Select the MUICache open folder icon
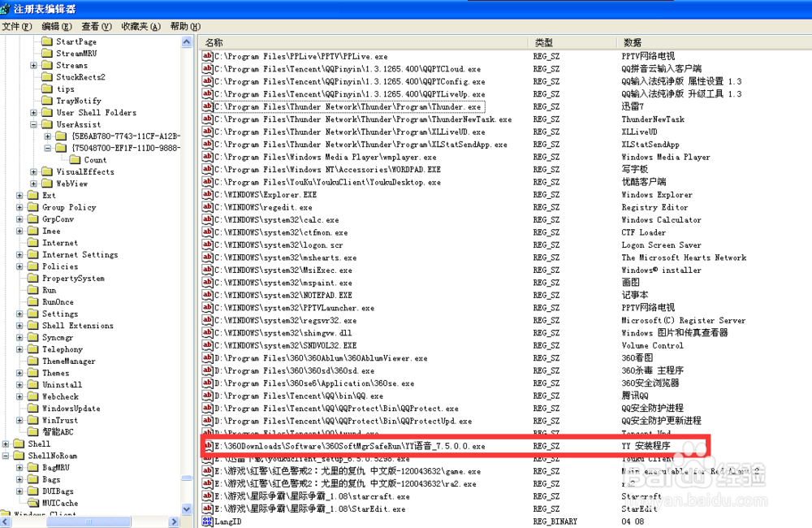812x528 pixels. (33, 503)
